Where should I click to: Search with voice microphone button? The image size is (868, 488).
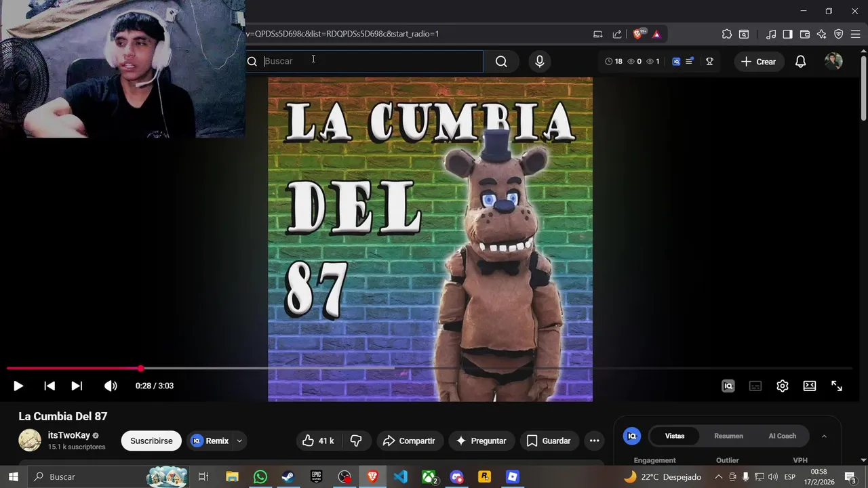[540, 62]
